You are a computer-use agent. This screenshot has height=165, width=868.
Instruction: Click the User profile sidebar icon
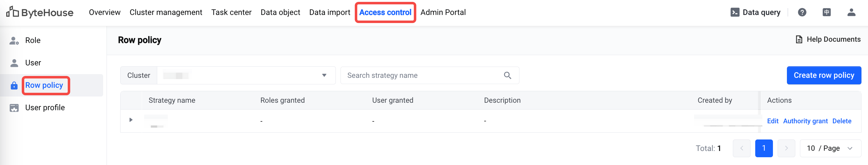tap(14, 108)
